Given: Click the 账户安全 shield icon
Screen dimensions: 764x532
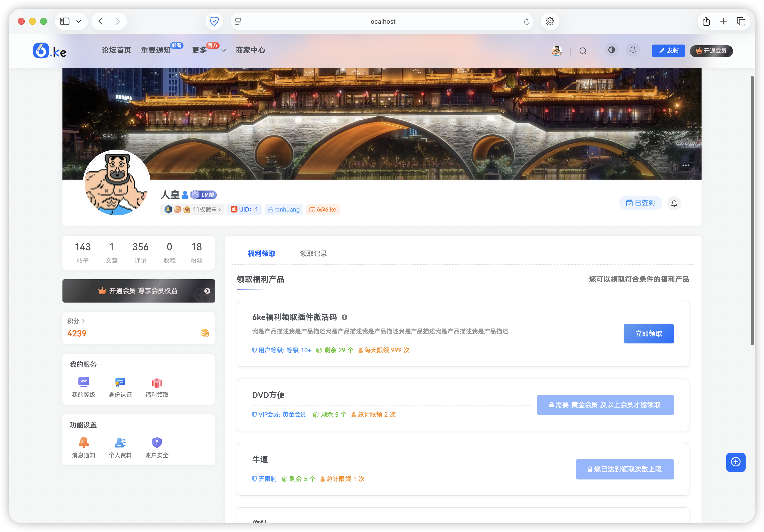Looking at the screenshot, I should 156,442.
